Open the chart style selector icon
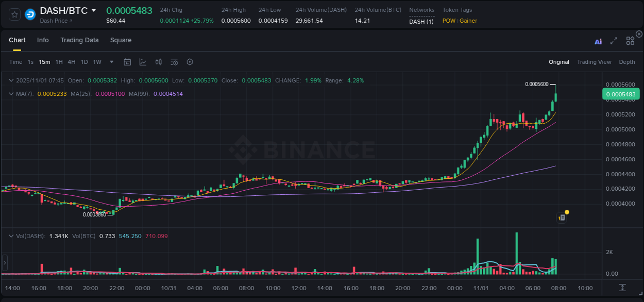644x302 pixels. click(x=143, y=62)
